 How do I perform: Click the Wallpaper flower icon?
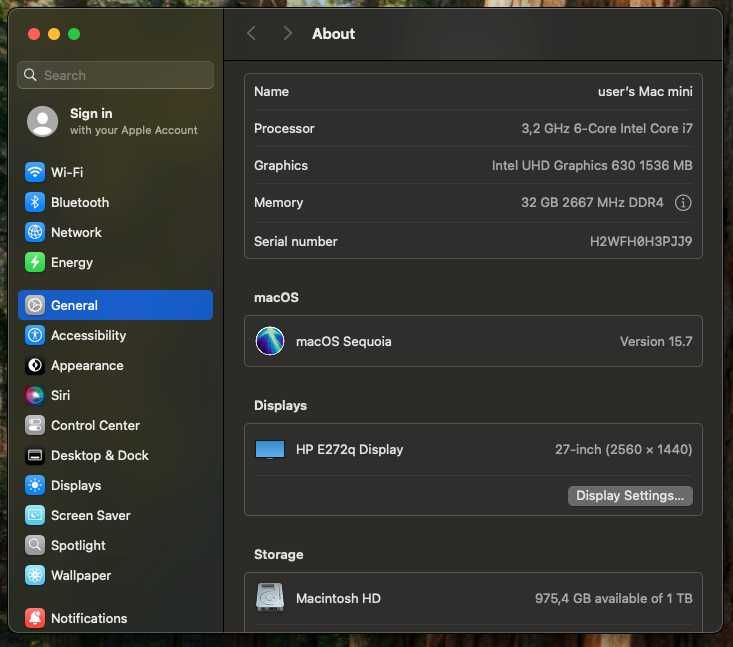35,575
